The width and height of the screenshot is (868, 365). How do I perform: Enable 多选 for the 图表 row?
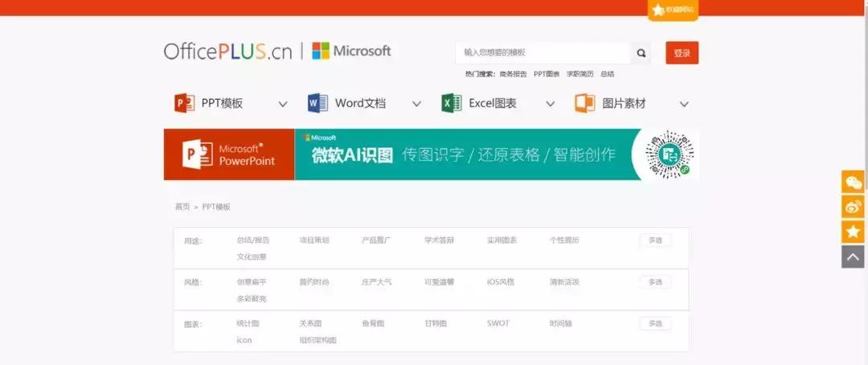[x=656, y=323]
